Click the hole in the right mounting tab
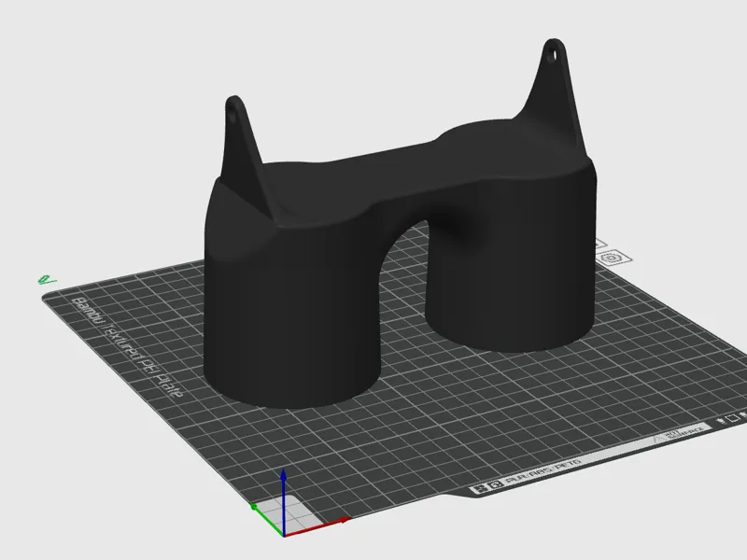 pyautogui.click(x=552, y=55)
